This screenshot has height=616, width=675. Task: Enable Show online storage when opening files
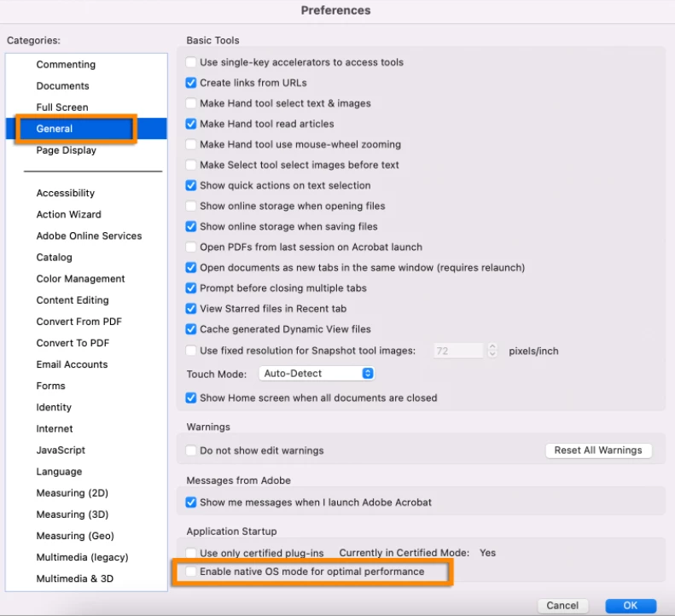click(190, 206)
